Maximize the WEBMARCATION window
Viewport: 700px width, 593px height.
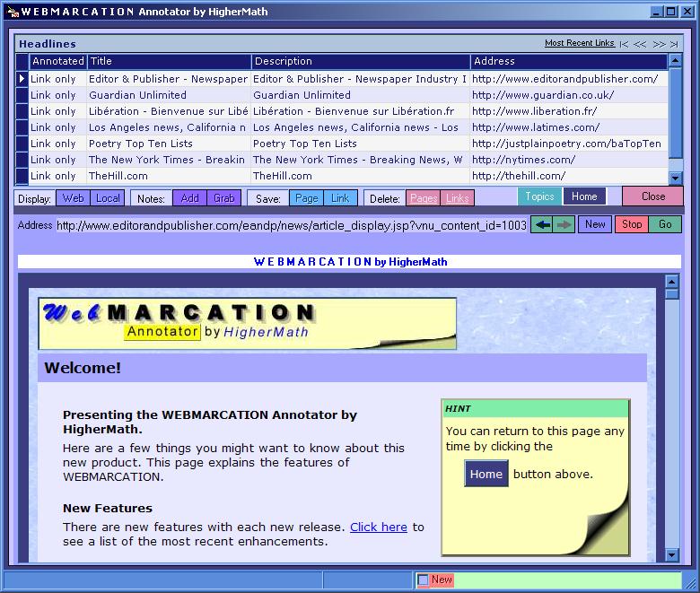click(x=670, y=12)
